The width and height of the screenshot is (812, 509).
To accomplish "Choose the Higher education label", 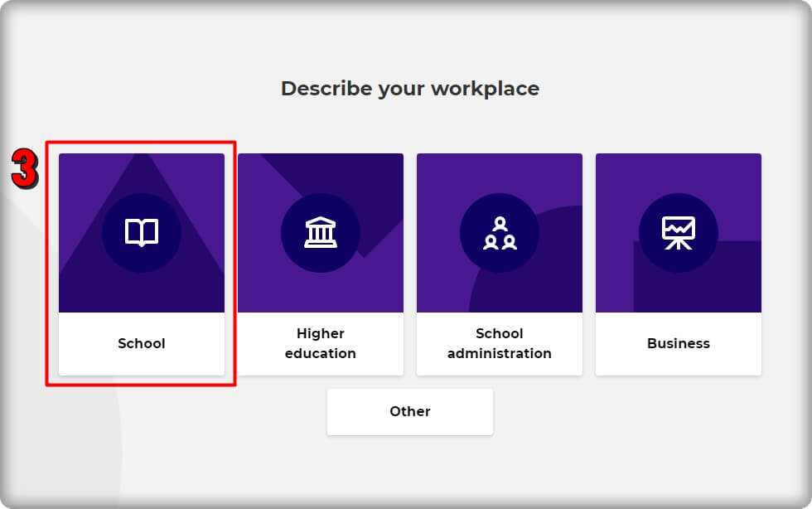I will coord(321,343).
